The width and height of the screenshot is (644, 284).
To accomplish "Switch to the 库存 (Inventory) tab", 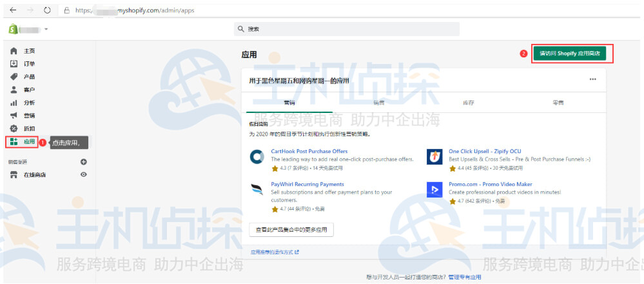I will pyautogui.click(x=468, y=103).
